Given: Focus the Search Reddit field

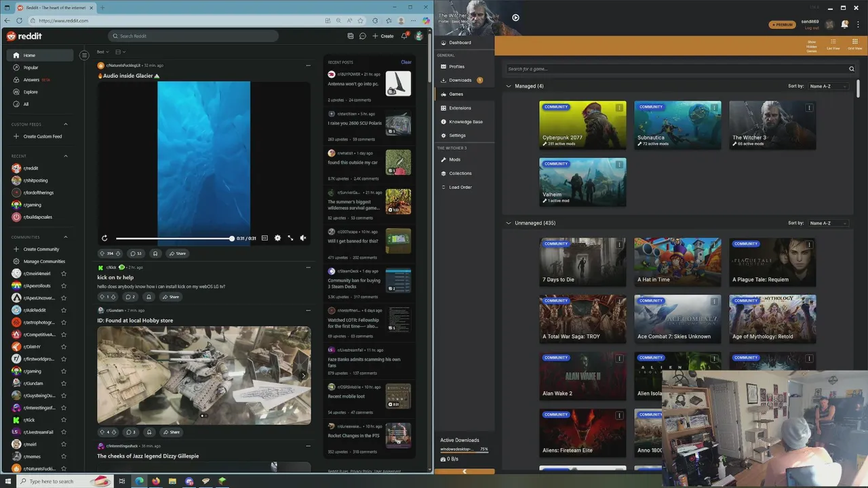Looking at the screenshot, I should coord(193,36).
